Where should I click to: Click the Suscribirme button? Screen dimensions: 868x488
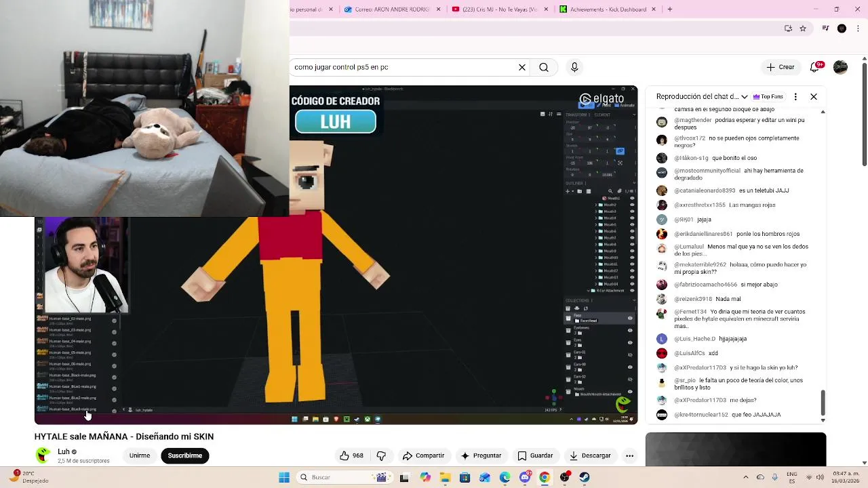(185, 455)
